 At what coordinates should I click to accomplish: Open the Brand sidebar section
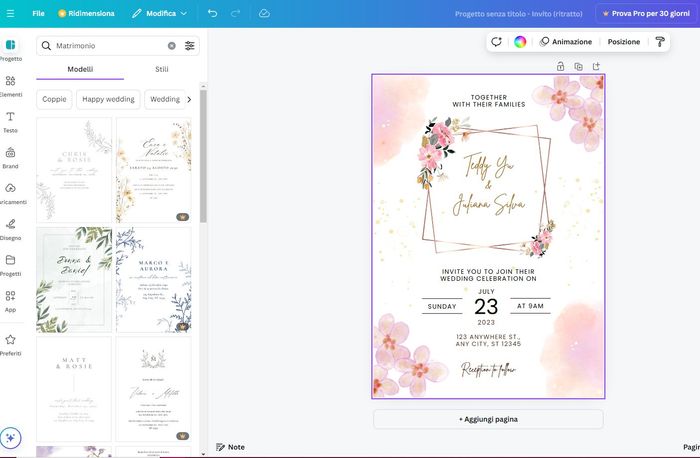click(10, 158)
